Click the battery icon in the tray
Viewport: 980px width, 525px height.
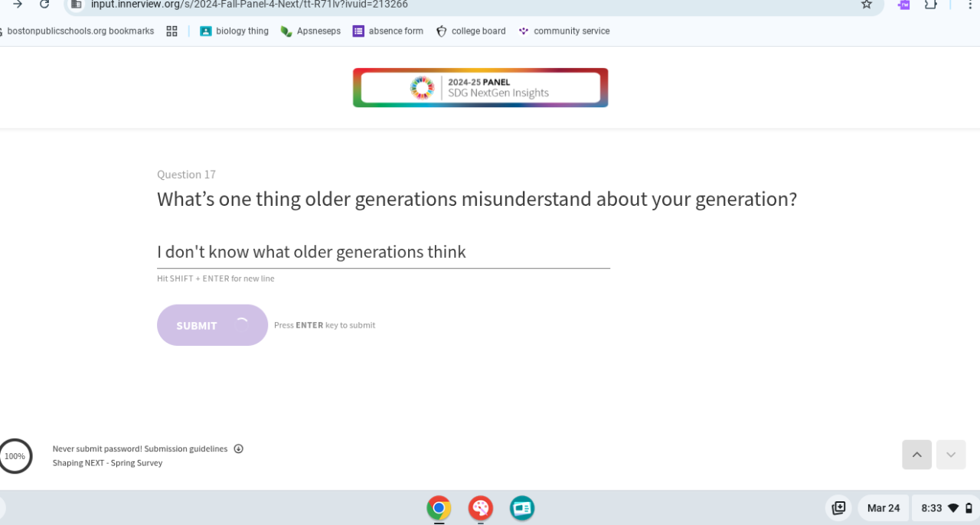coord(969,508)
